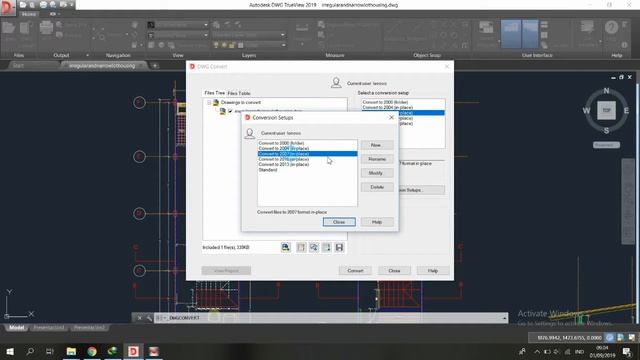640x360 pixels.
Task: Click Delete button in Conversion Setups
Action: 377,187
